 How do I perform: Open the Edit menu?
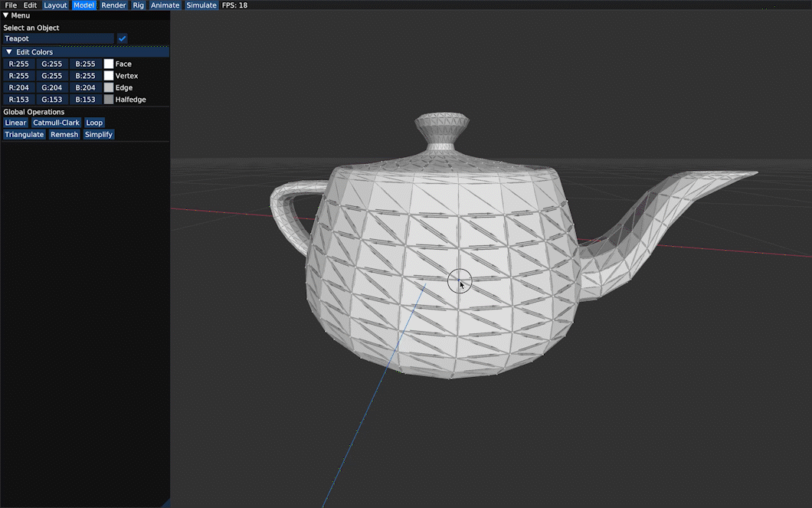coord(30,5)
